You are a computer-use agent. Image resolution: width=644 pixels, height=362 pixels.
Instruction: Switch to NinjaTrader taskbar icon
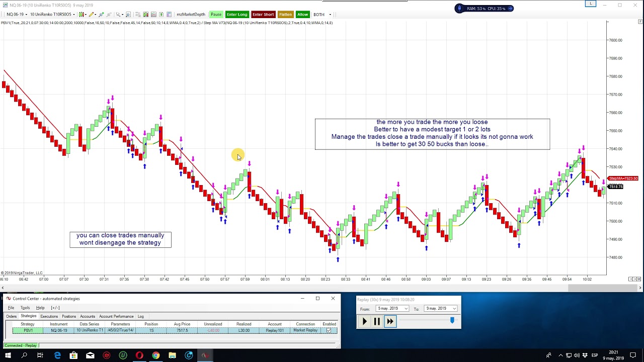coord(205,355)
